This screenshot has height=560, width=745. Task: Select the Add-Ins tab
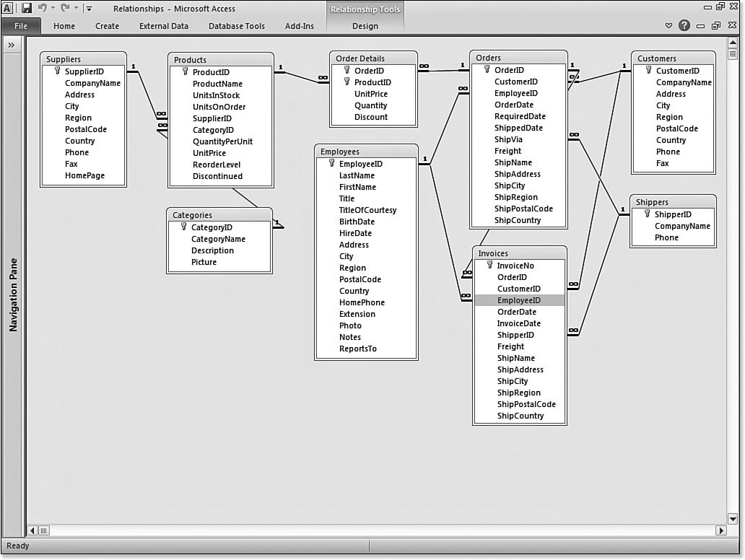click(299, 26)
